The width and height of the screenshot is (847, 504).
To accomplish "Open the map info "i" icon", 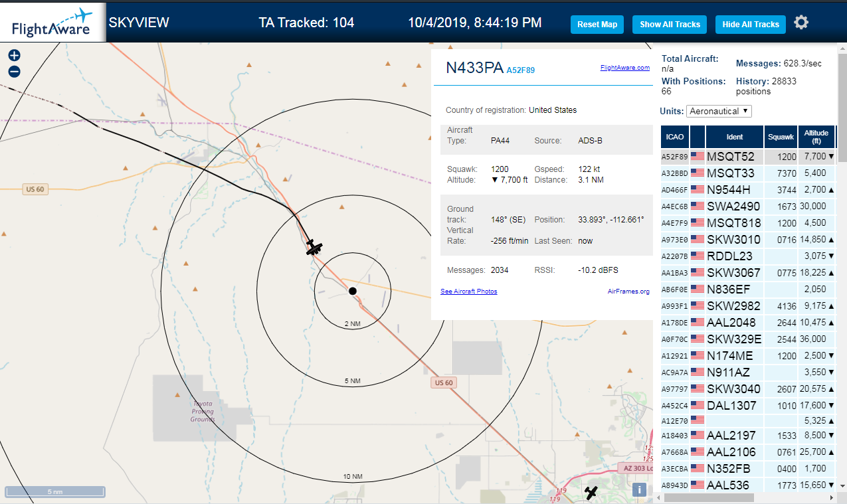I will click(x=639, y=489).
